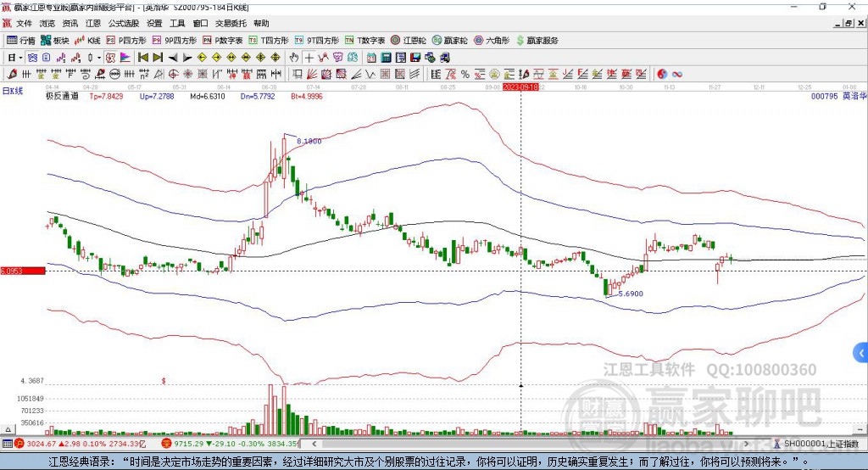868x470 pixels.
Task: Open the 帮助 menu
Action: coord(261,23)
